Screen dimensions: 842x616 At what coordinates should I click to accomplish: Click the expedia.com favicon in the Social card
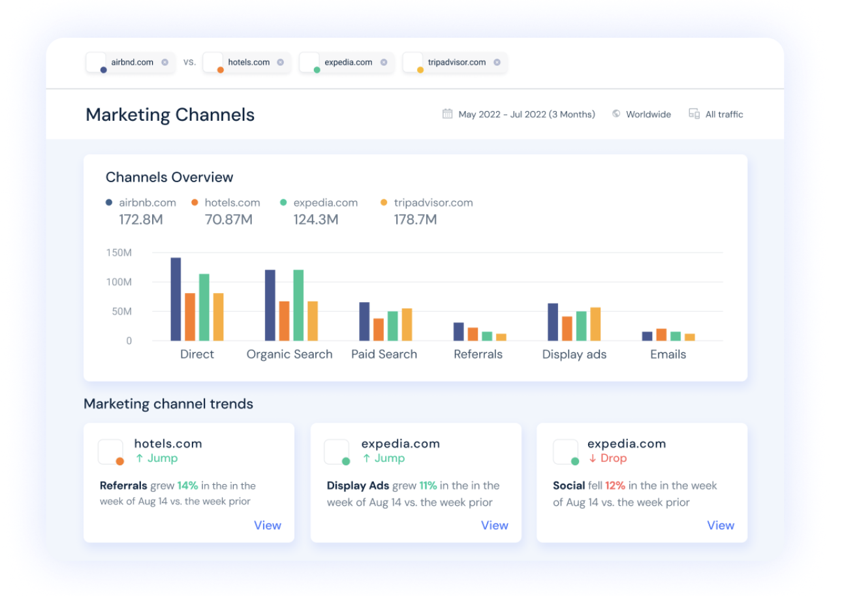click(565, 452)
